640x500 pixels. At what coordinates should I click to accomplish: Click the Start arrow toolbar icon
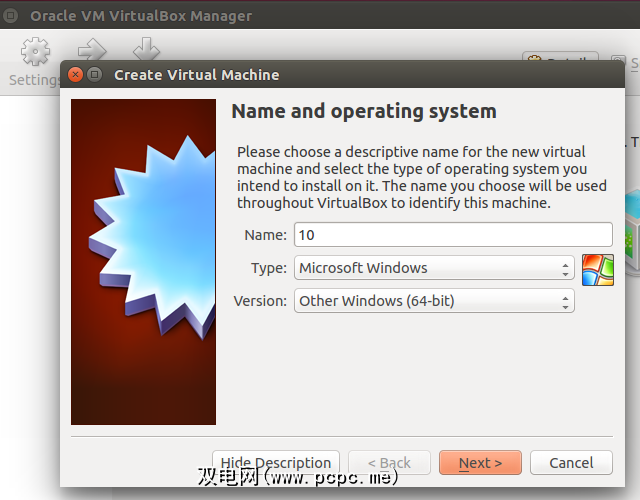pos(92,49)
